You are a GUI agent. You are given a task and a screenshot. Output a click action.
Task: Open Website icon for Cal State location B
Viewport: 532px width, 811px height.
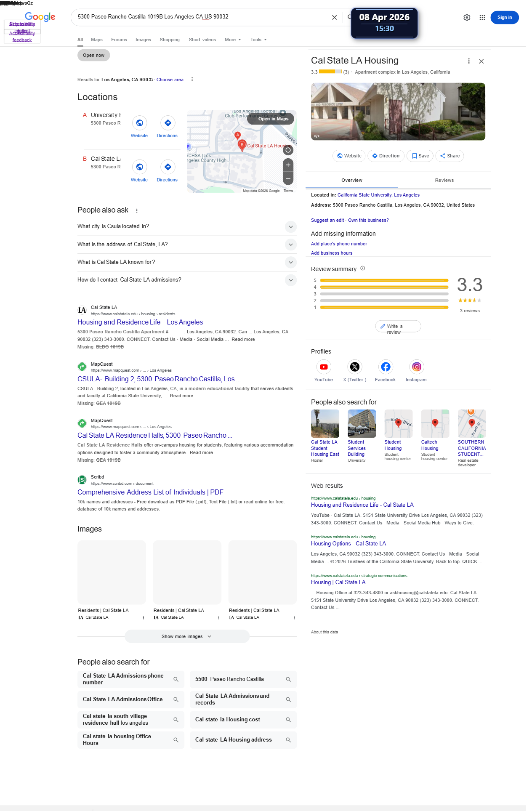(x=139, y=167)
